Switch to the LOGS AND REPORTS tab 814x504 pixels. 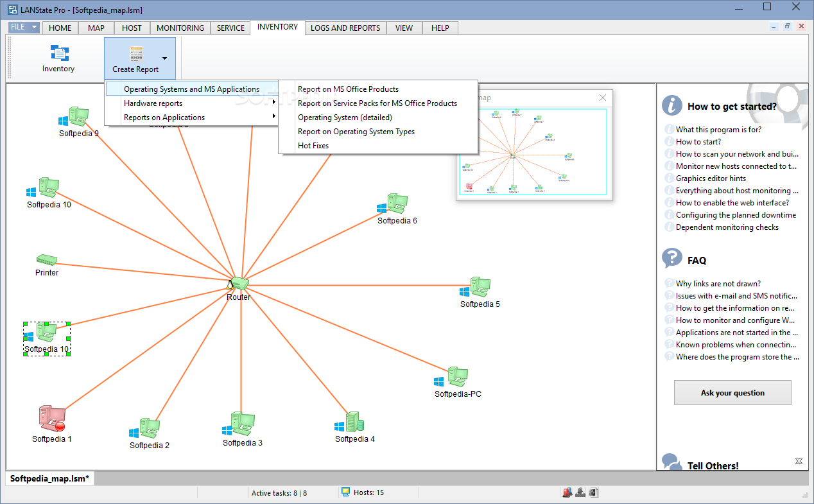(345, 28)
